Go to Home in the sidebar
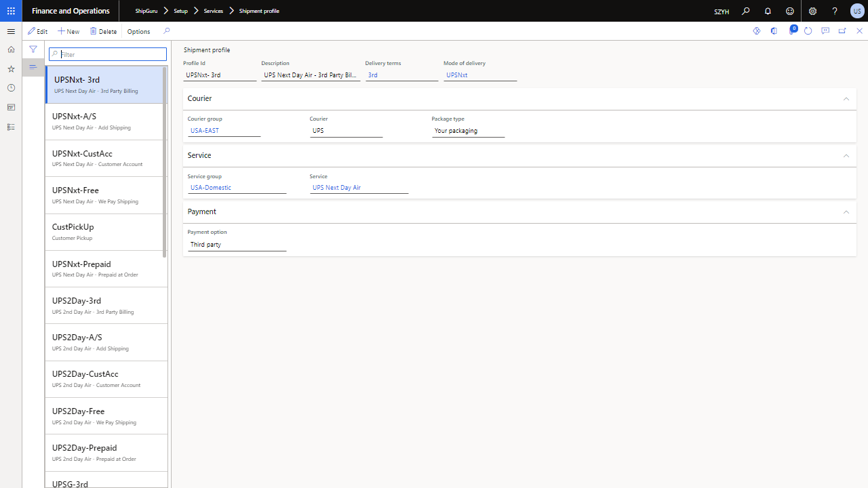868x488 pixels. (11, 49)
